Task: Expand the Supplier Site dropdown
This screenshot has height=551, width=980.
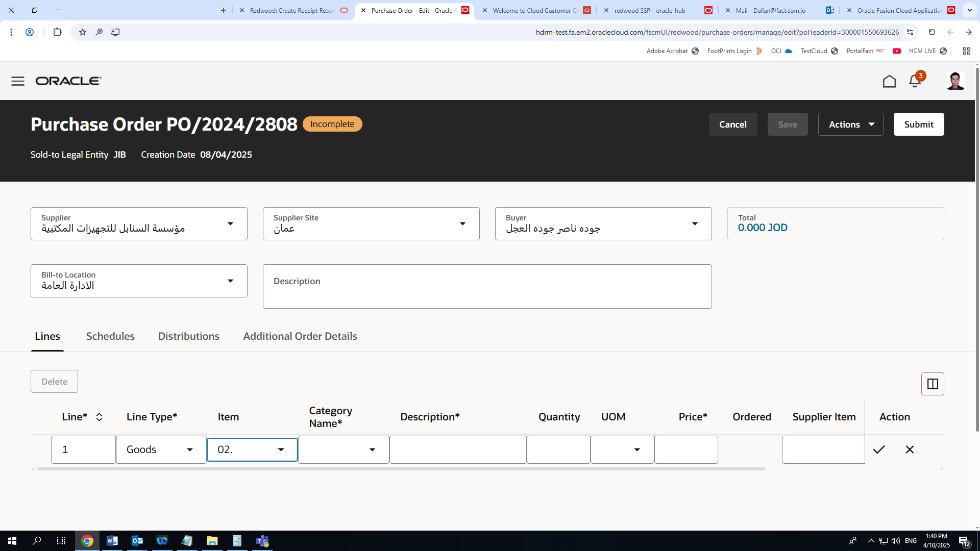Action: 462,224
